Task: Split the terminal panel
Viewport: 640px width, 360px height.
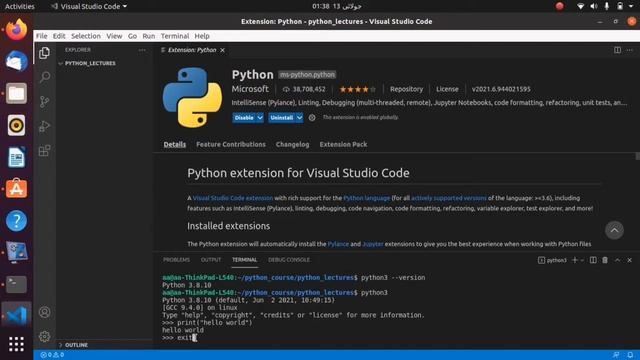Action: [x=593, y=260]
